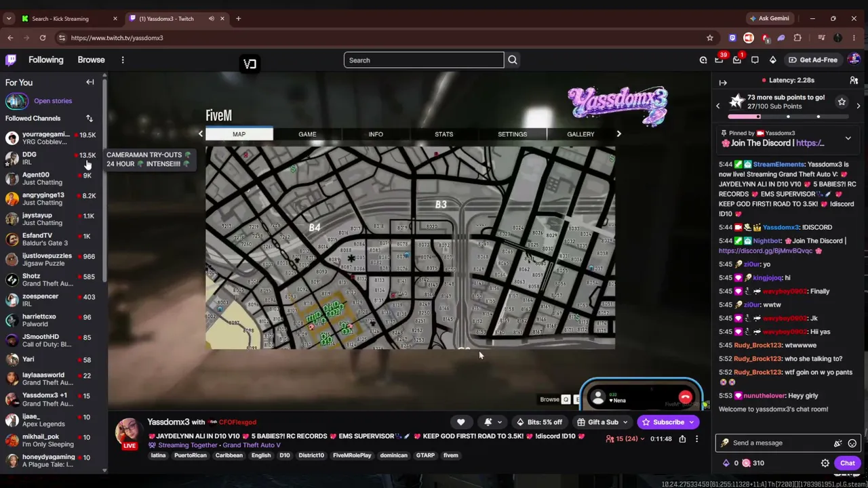Expand the pinned Discord message
868x488 pixels.
point(848,138)
